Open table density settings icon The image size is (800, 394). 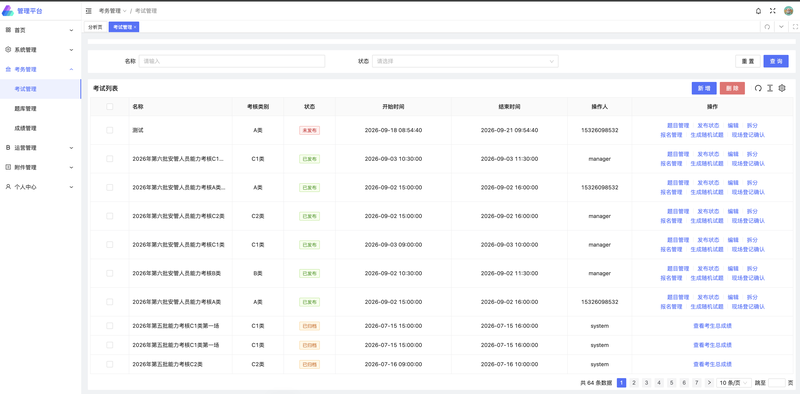(770, 88)
